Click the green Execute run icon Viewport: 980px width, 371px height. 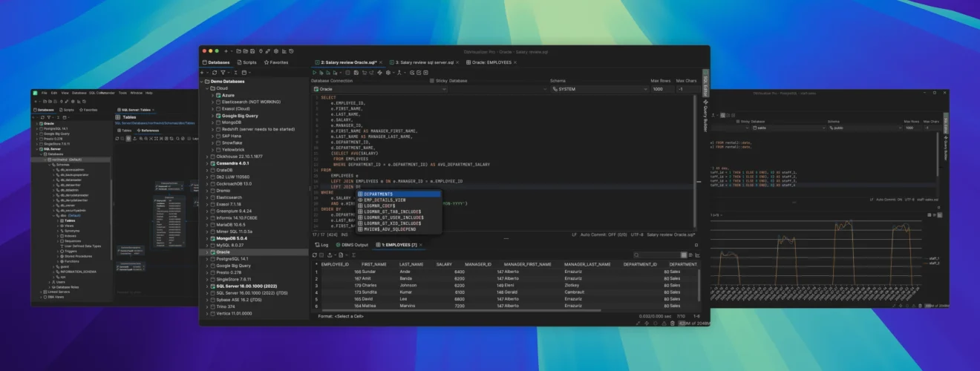pyautogui.click(x=315, y=73)
